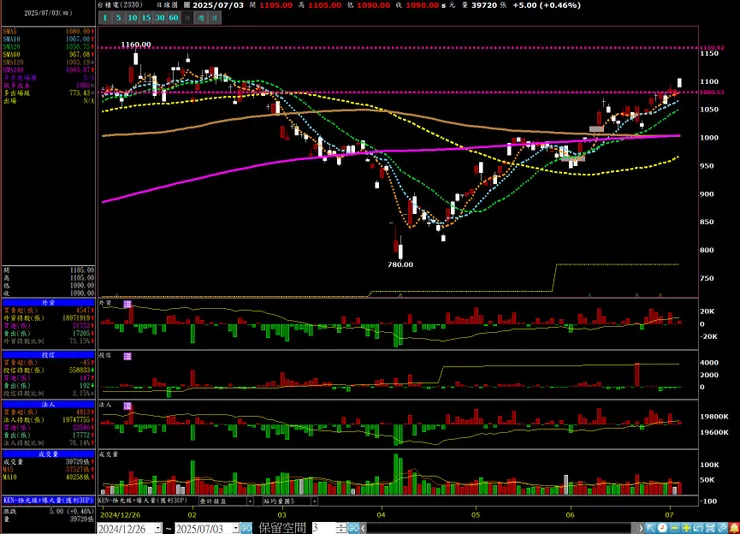Switch to the 5-minute timeframe

pos(118,18)
